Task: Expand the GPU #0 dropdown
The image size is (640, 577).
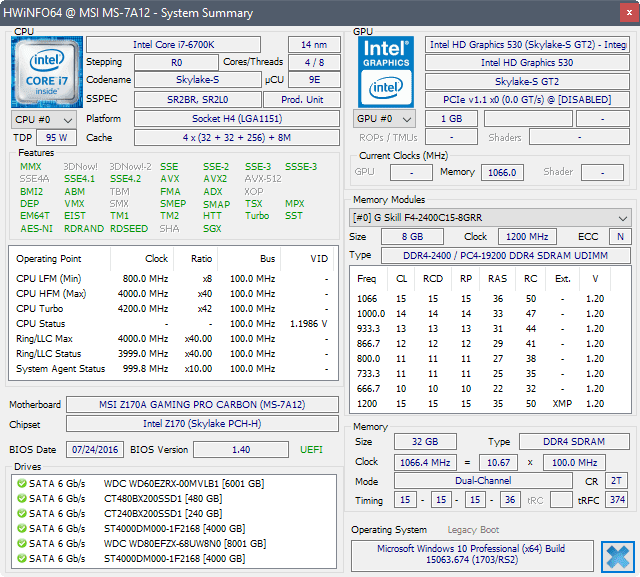Action: tap(385, 118)
